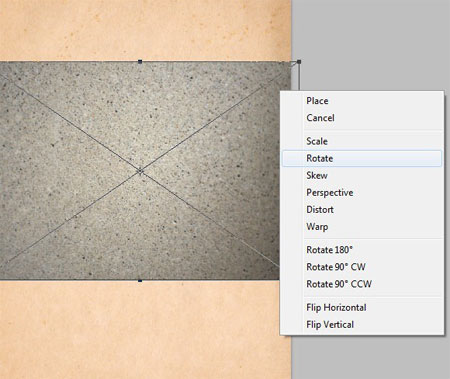Choose Rotate 90° CCW
The height and width of the screenshot is (379, 450).
point(362,284)
